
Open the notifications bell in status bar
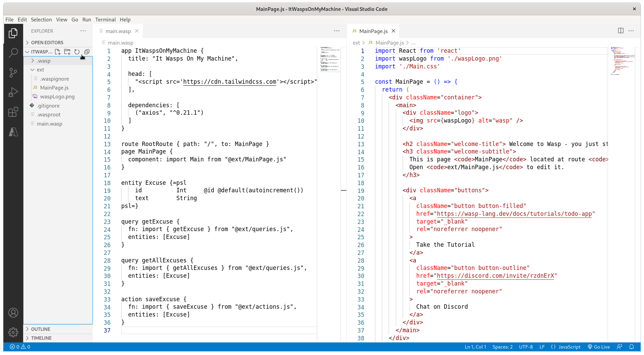point(631,347)
